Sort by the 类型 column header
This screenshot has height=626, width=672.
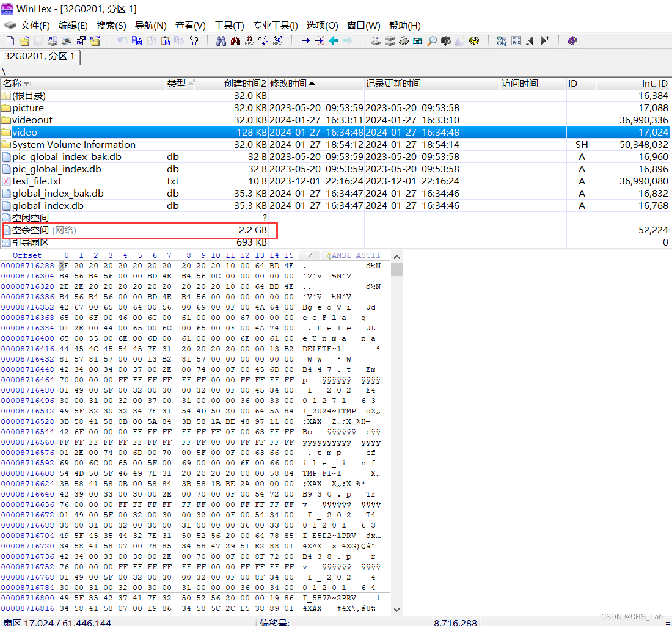click(180, 84)
